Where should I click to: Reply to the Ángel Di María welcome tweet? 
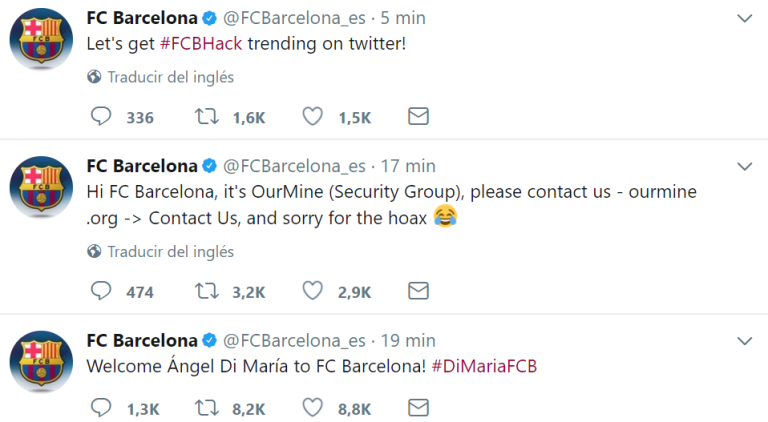tap(101, 407)
